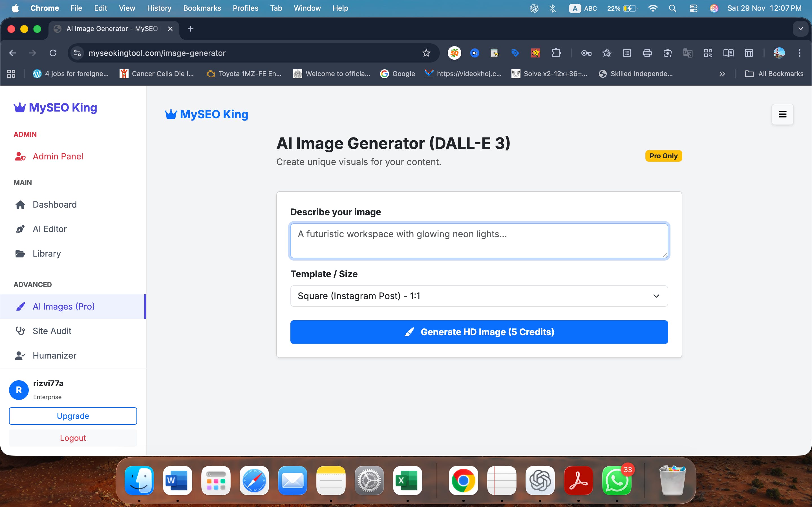Go to Dashboard home icon

point(21,204)
